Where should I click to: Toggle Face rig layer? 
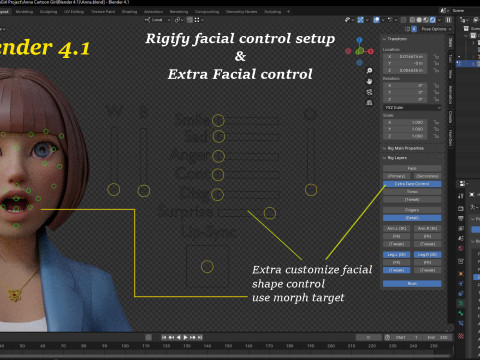412,168
